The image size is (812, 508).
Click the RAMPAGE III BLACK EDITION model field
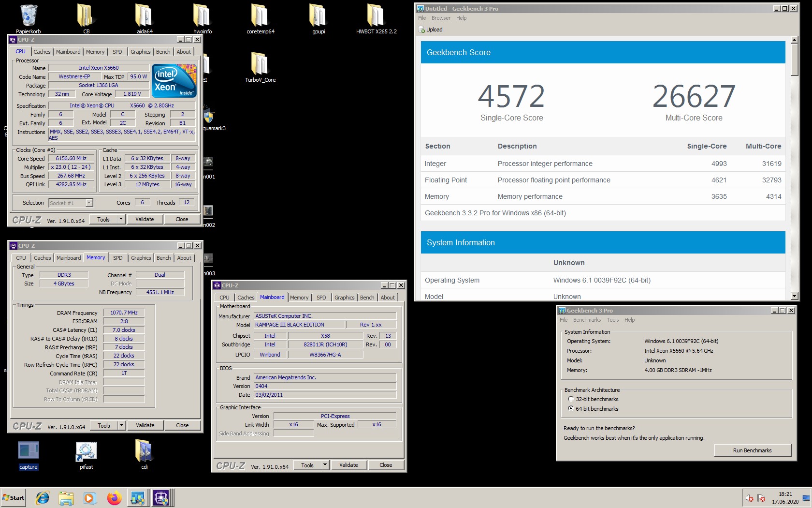click(x=299, y=325)
